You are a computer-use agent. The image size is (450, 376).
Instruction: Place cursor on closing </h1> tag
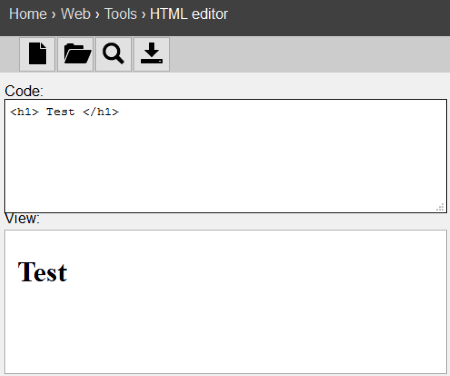click(101, 112)
